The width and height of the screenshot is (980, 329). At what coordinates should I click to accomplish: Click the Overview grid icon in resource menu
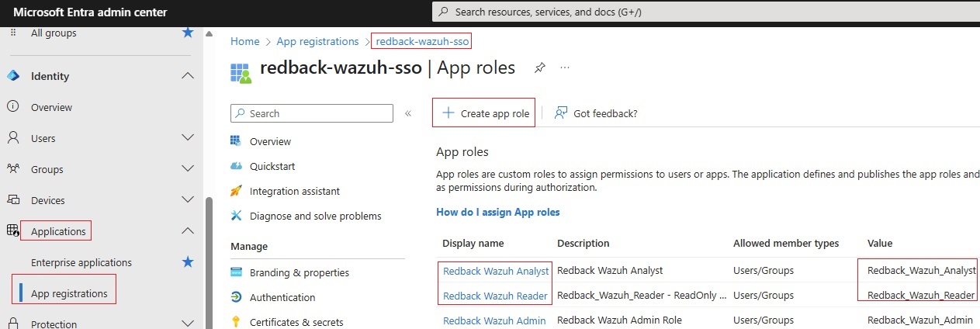pyautogui.click(x=235, y=141)
